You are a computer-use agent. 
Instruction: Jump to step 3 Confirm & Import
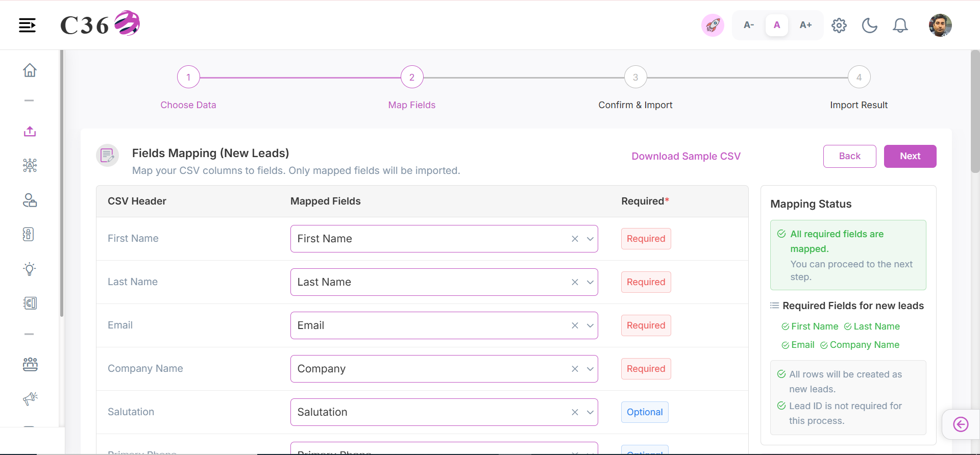pos(635,78)
